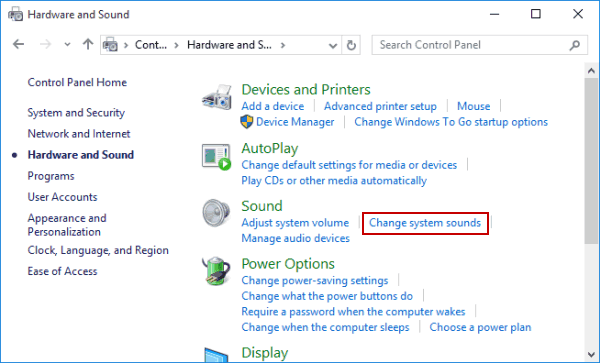Go to Network and Internet
Image resolution: width=600 pixels, height=363 pixels.
click(x=79, y=133)
